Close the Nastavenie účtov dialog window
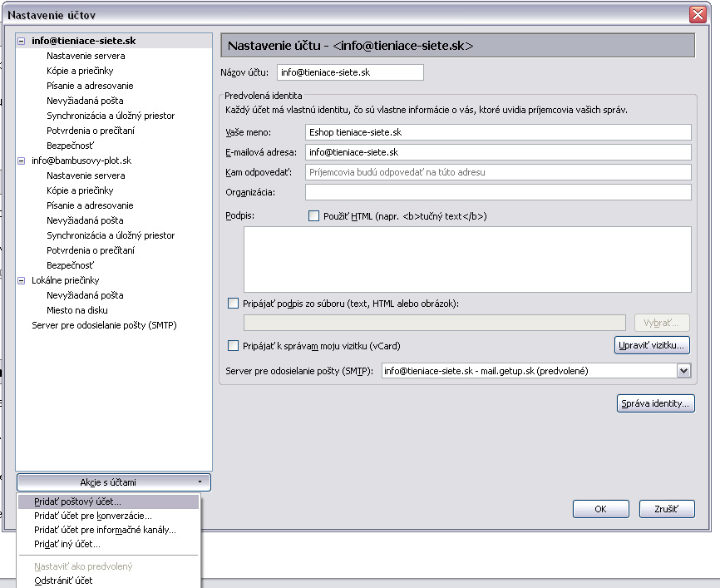The height and width of the screenshot is (588, 720). [x=697, y=14]
